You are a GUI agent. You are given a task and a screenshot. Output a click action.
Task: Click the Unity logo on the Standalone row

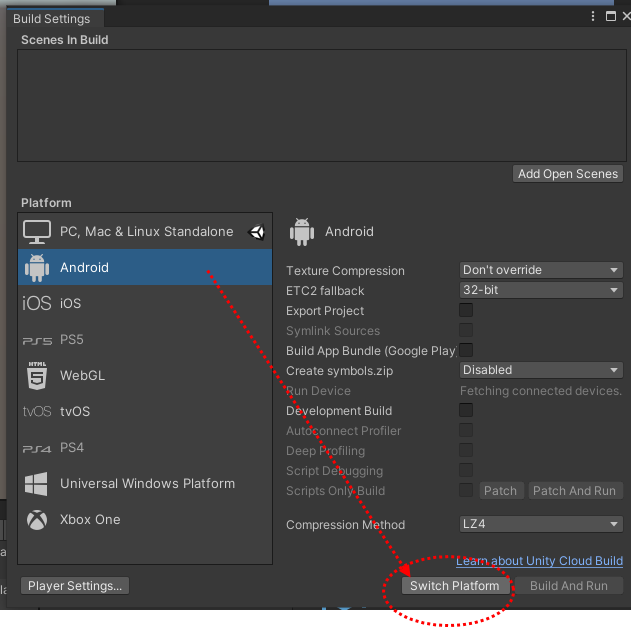pos(256,232)
